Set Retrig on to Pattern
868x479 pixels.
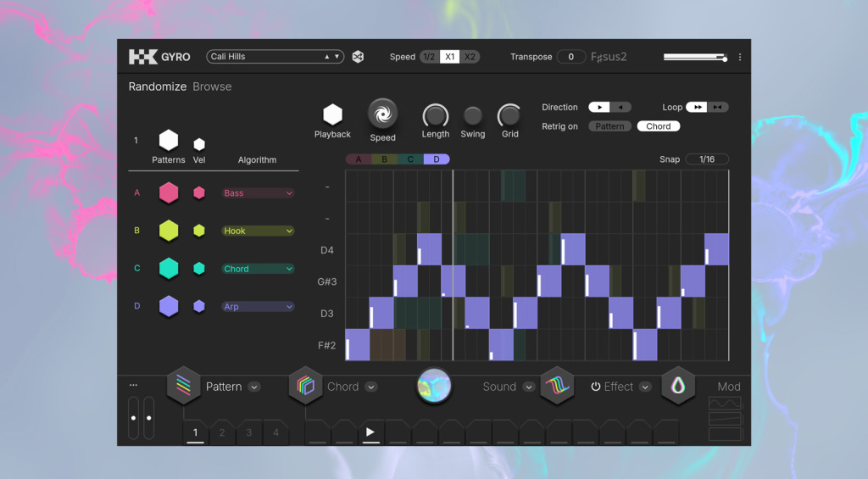609,126
